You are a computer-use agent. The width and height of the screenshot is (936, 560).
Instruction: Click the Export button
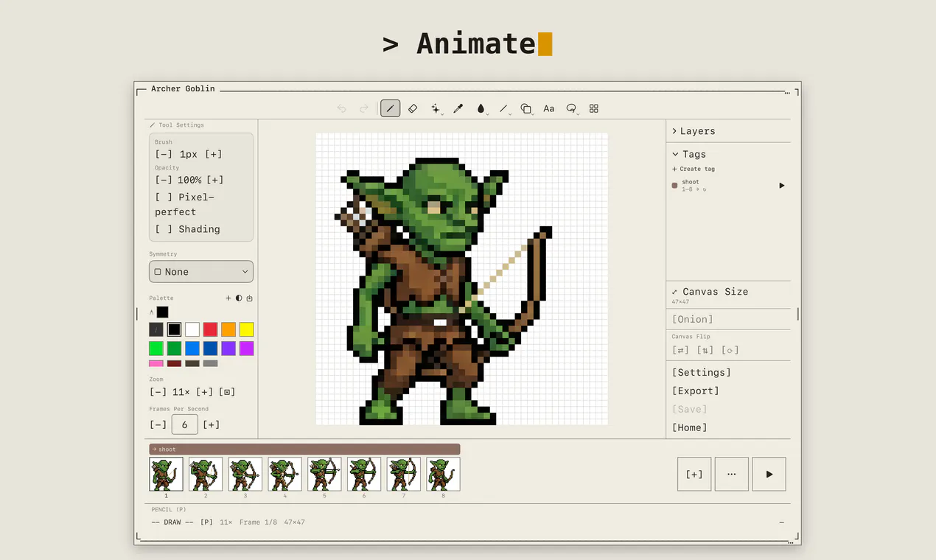point(695,391)
